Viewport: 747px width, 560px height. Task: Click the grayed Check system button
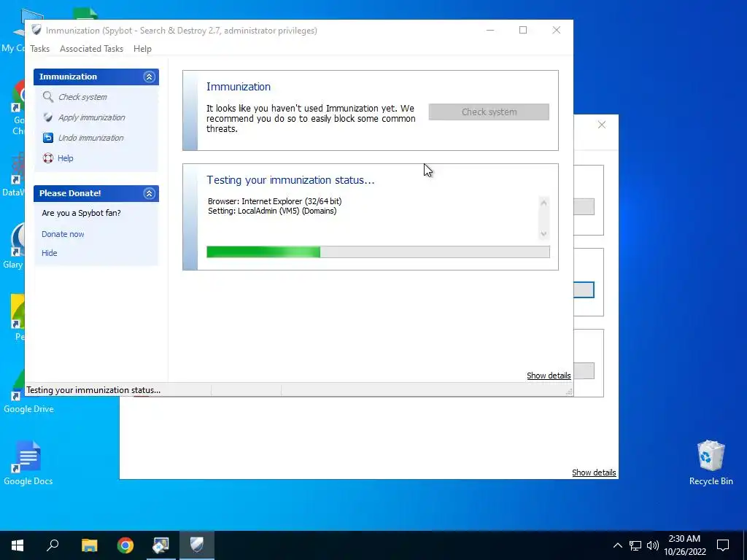(x=489, y=112)
